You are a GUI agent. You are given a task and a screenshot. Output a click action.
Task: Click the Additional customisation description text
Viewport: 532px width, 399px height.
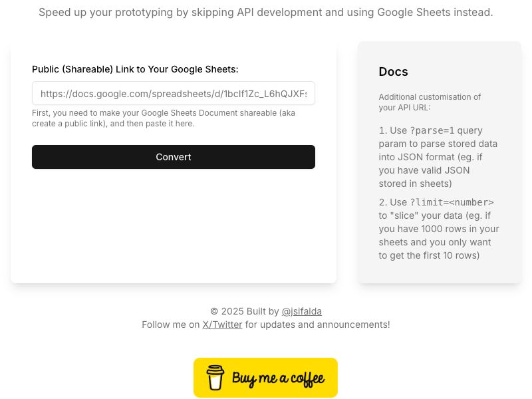pos(430,102)
